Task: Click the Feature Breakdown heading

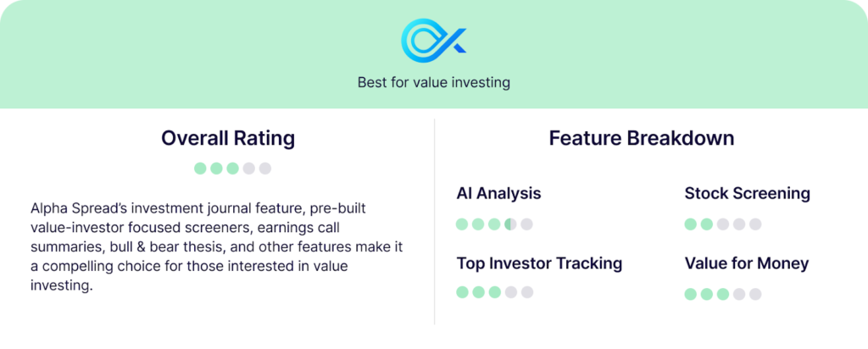Action: (642, 138)
